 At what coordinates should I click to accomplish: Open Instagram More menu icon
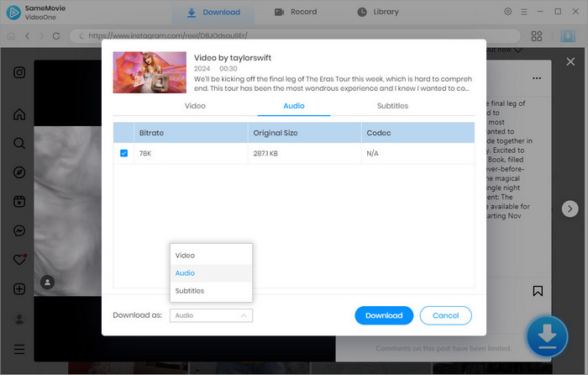[19, 349]
